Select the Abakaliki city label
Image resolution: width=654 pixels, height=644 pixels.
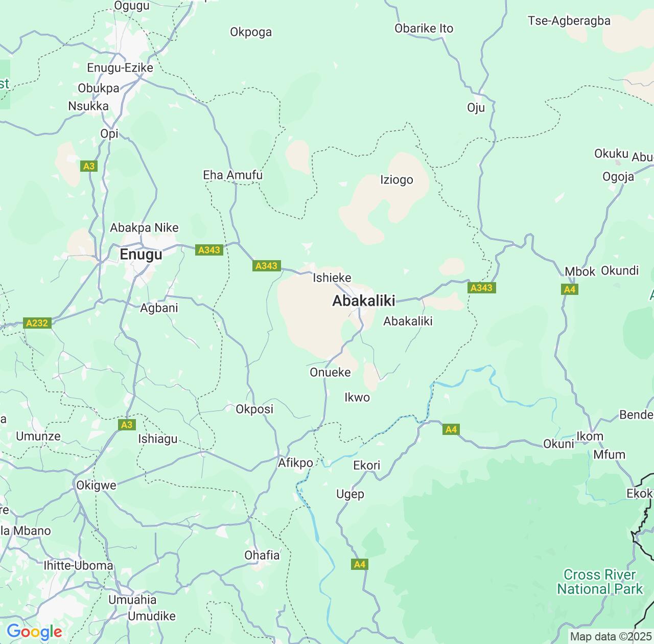tap(364, 301)
